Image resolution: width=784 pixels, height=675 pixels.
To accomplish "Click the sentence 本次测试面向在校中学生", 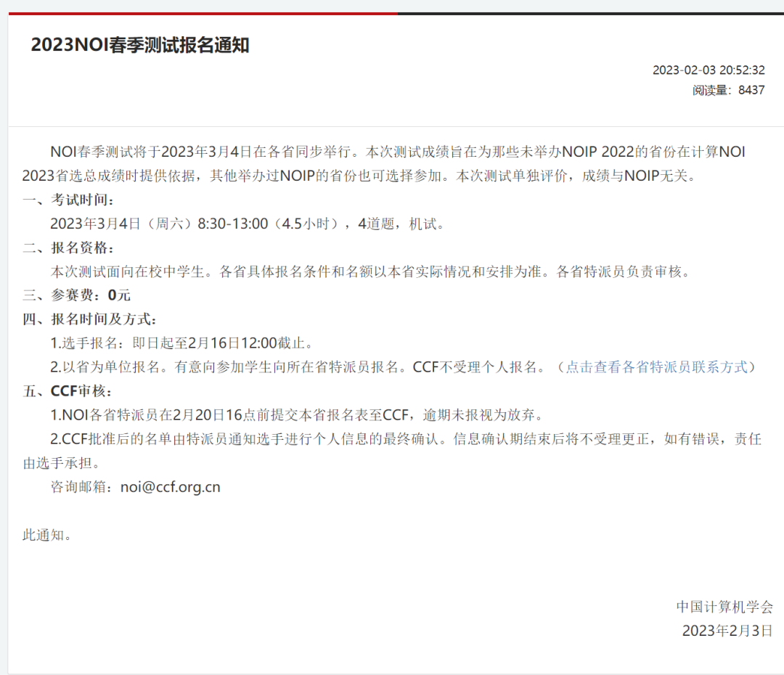I will click(131, 271).
